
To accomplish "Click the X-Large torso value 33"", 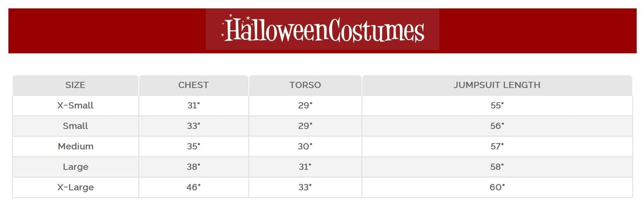I will 305,188.
